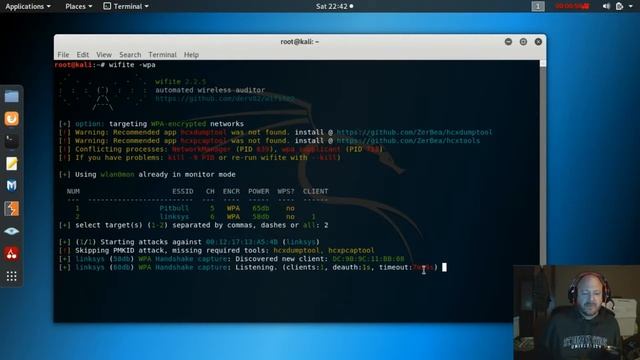Open the File menu in terminal window
Screen dimensions: 640x360
pyautogui.click(x=63, y=55)
